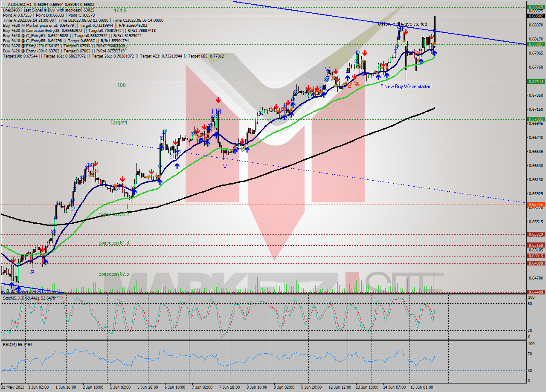Click the red 0.65329 price tag

point(536,234)
